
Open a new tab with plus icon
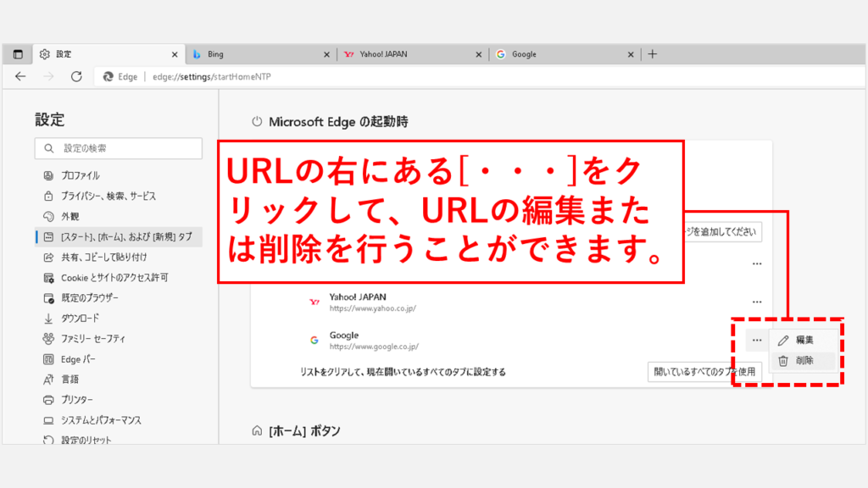652,54
